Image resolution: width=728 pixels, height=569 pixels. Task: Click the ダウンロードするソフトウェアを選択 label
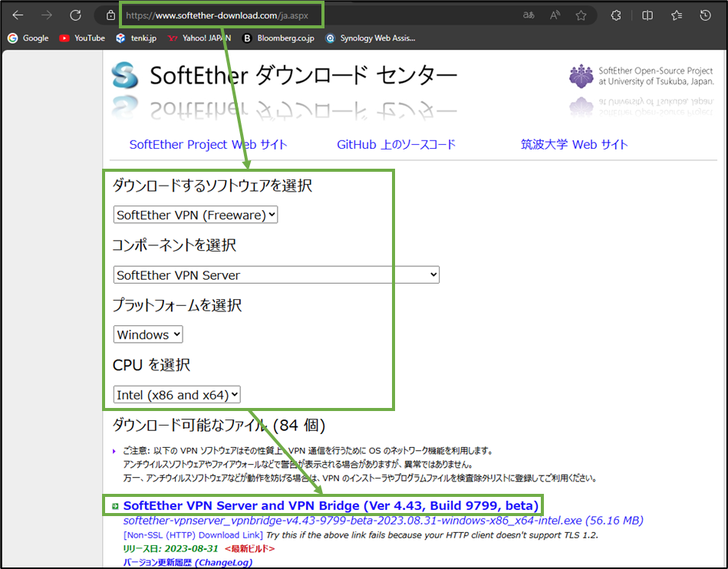point(212,186)
